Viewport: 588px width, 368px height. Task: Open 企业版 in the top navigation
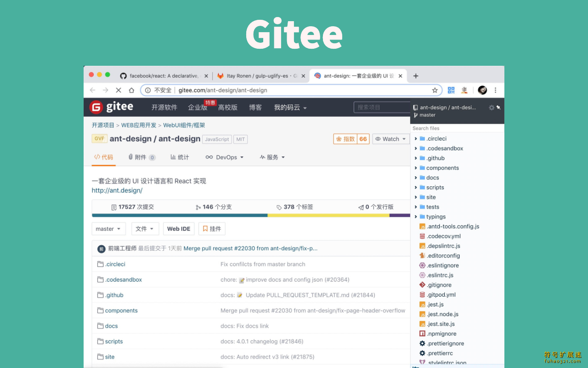coord(198,107)
